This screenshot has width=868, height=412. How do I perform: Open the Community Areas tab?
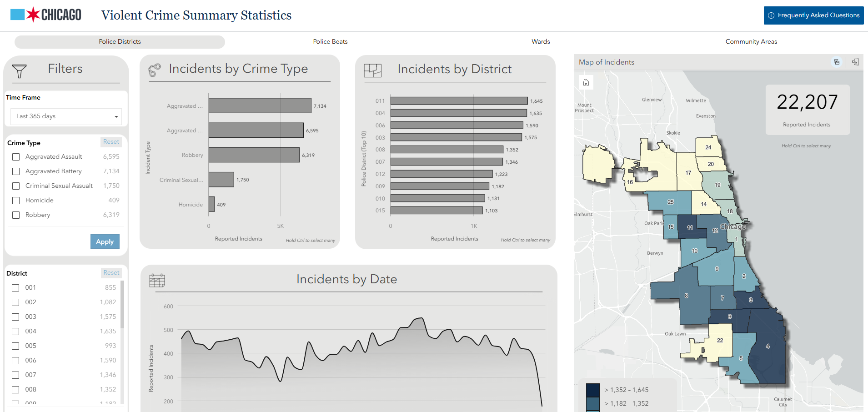(x=751, y=41)
